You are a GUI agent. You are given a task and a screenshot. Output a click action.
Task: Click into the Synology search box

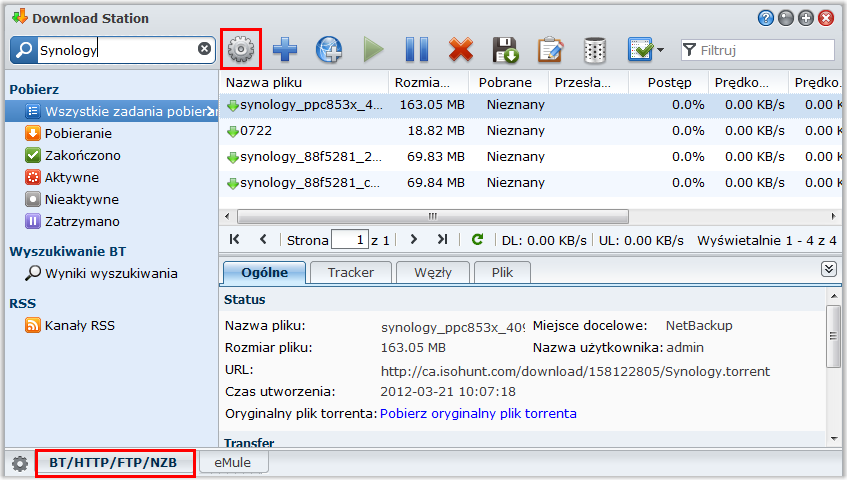(x=116, y=50)
